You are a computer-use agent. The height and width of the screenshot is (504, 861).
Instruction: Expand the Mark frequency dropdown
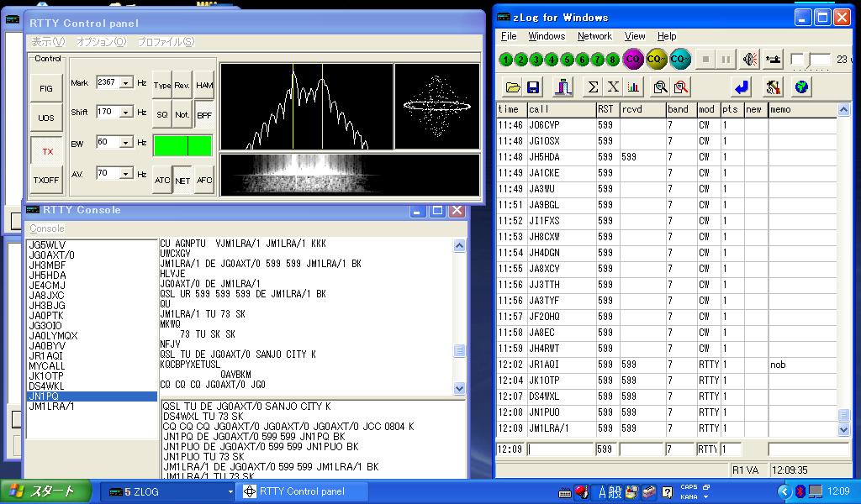click(x=126, y=83)
